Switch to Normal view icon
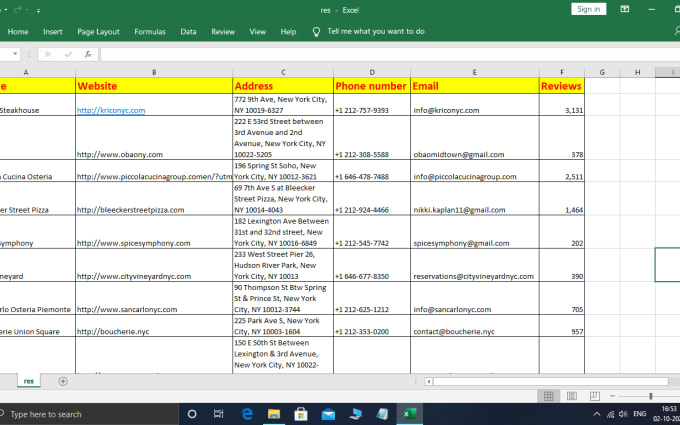This screenshot has height=425, width=680. pos(548,396)
